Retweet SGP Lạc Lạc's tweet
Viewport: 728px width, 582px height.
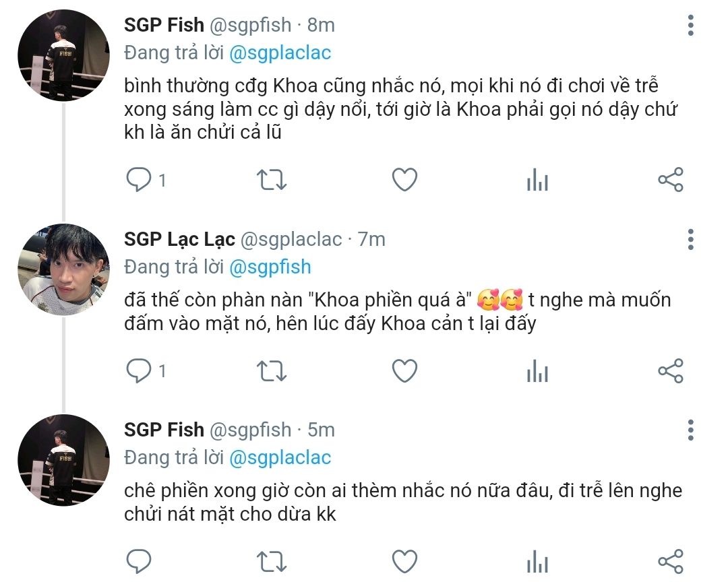coord(272,370)
